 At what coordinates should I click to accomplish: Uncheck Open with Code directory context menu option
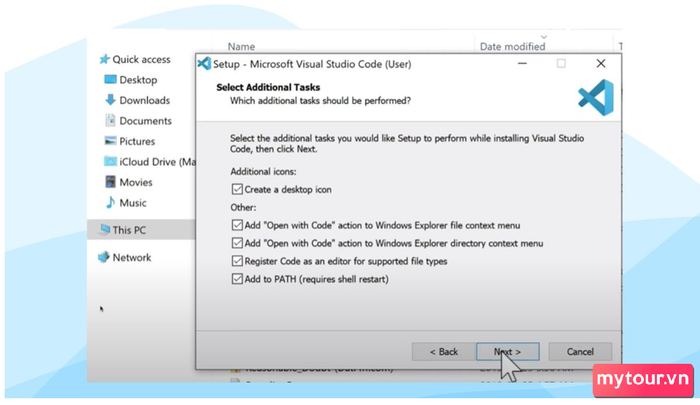(237, 243)
